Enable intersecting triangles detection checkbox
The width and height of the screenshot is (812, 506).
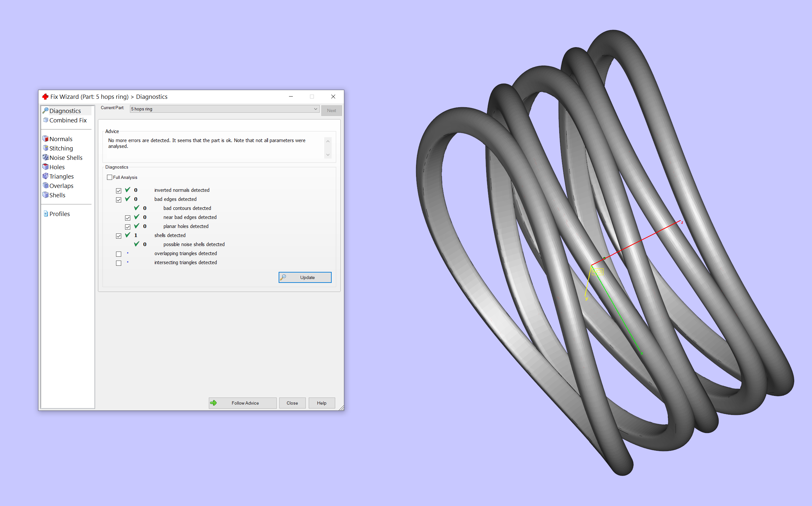pyautogui.click(x=119, y=263)
